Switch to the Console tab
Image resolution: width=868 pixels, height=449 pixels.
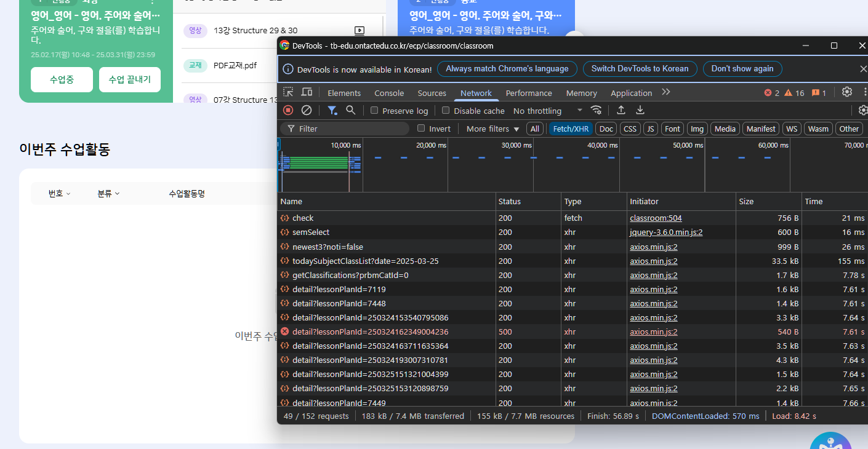point(389,93)
